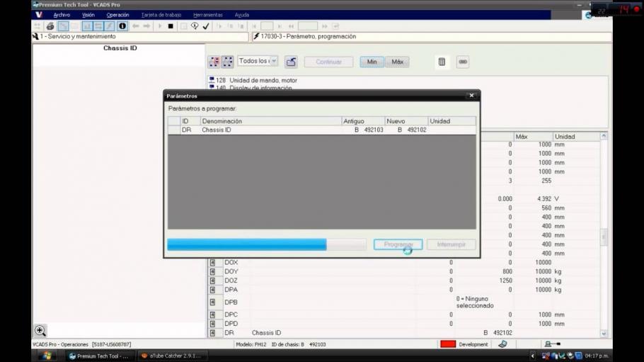Toggle the Máx button
Viewport: 644px width, 362px height.
(x=397, y=62)
